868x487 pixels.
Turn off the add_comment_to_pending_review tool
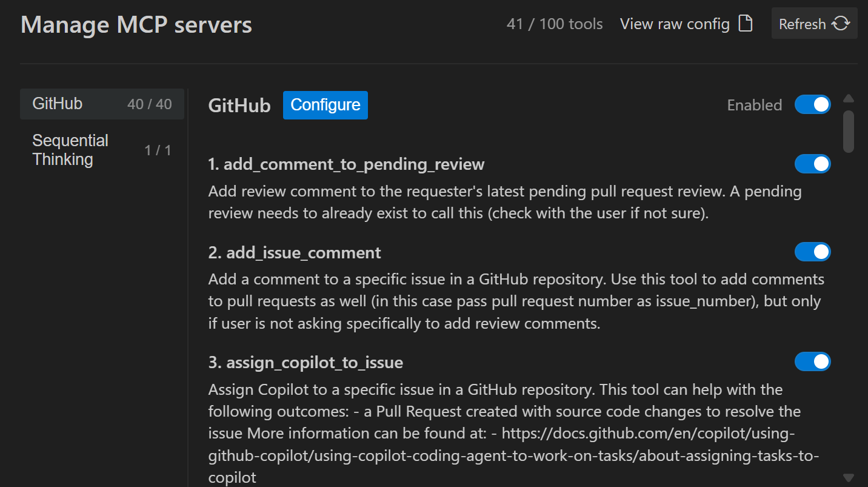pos(812,164)
